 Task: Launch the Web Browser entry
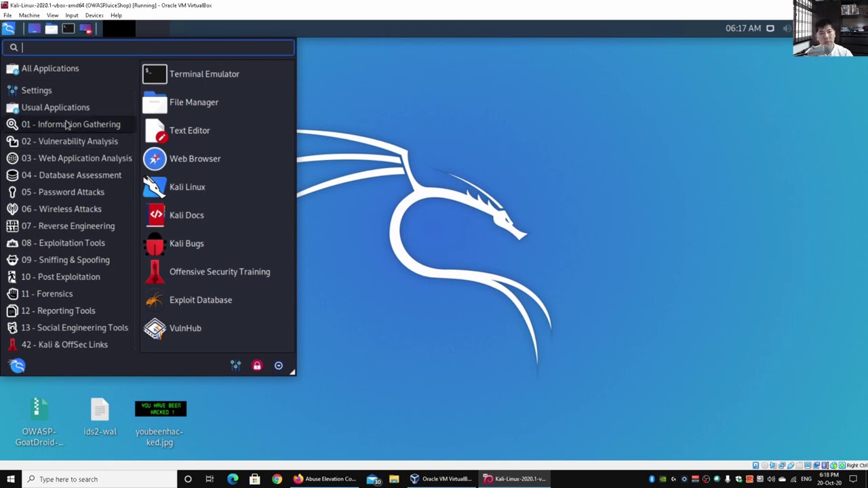tap(217, 159)
